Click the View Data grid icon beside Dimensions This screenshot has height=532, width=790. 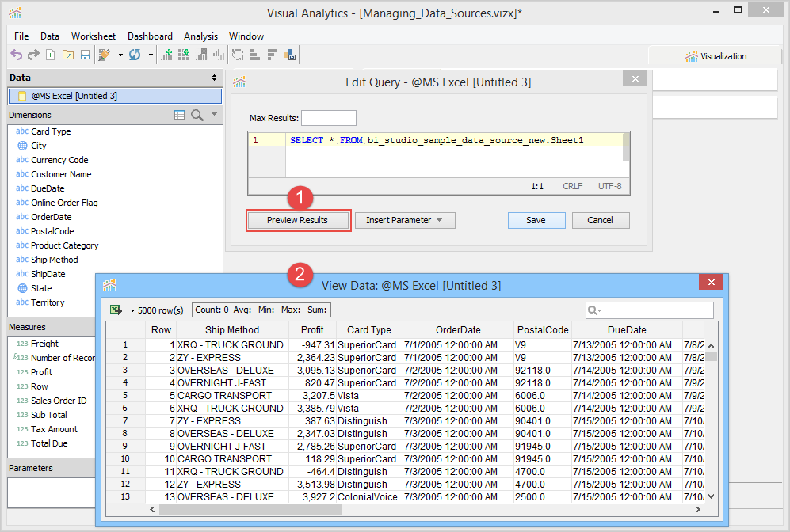(x=180, y=116)
